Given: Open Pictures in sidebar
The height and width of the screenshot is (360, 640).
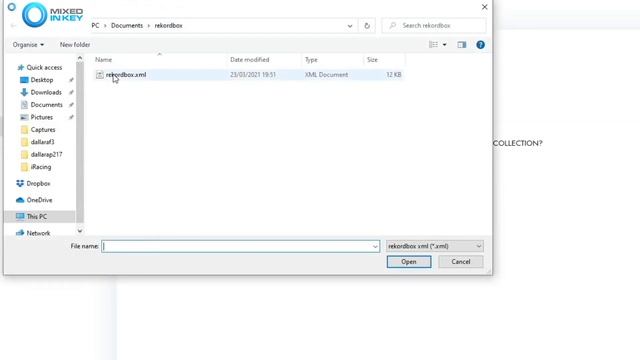Looking at the screenshot, I should click(x=41, y=117).
